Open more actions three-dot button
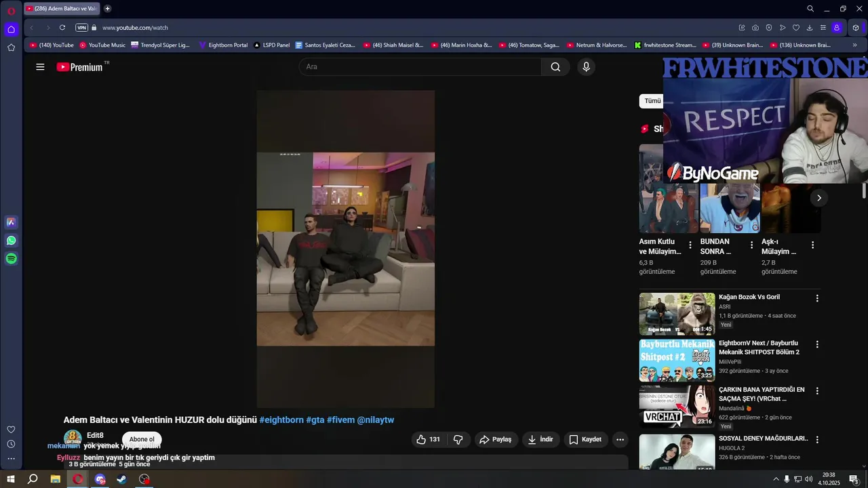868x488 pixels. [620, 439]
